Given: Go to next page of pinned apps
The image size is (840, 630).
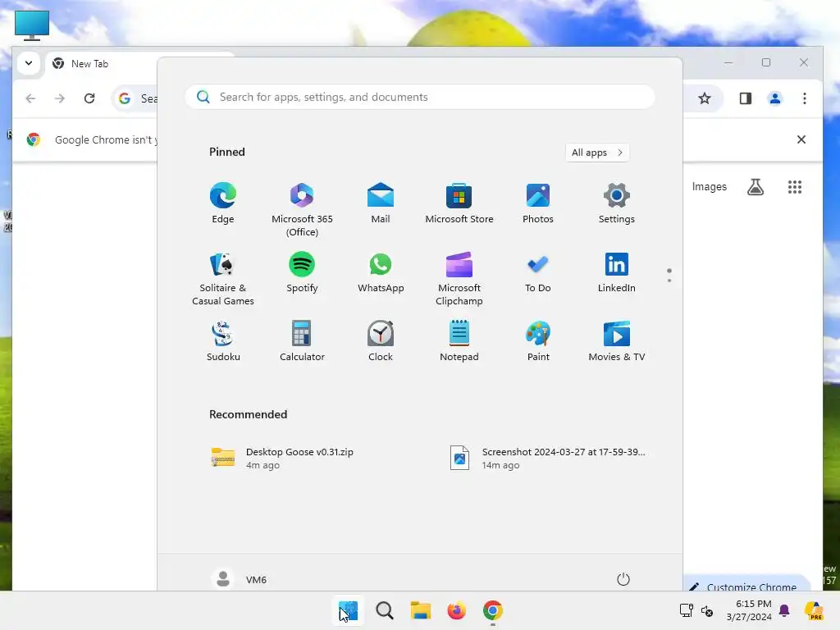Looking at the screenshot, I should pos(669,281).
